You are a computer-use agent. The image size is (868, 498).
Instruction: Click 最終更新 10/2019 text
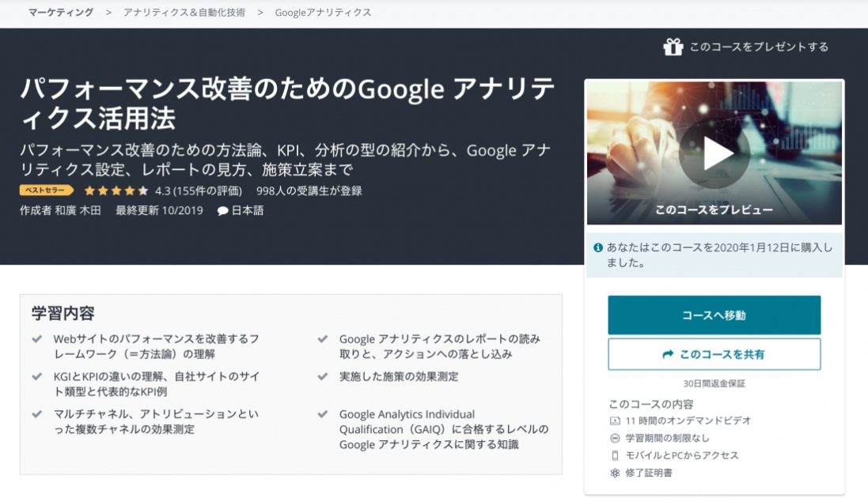[x=159, y=211]
